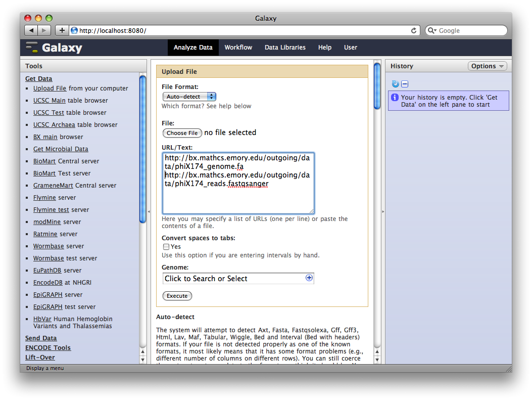Open the File Format Auto-detect dropdown

[x=189, y=97]
